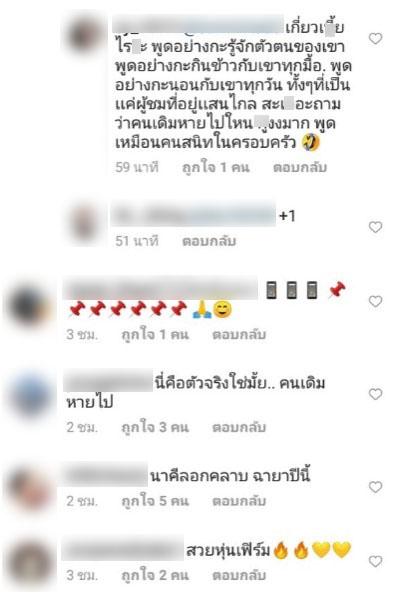Reply to the นาคีลอกคลาบ comment
This screenshot has height=607, width=403.
(x=239, y=501)
